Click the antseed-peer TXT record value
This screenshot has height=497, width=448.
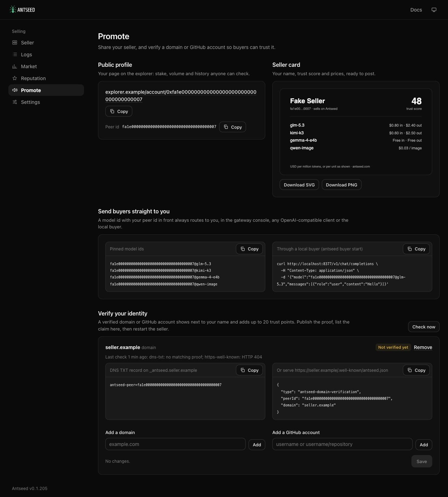tap(166, 385)
